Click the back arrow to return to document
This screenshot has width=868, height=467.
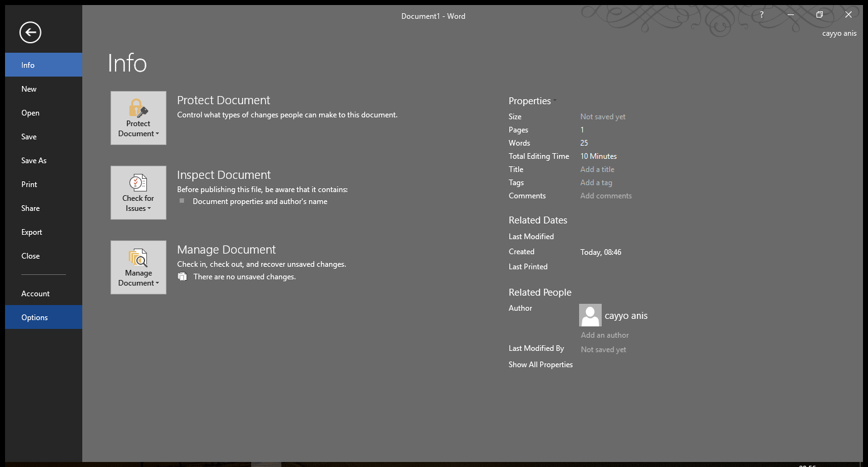30,32
